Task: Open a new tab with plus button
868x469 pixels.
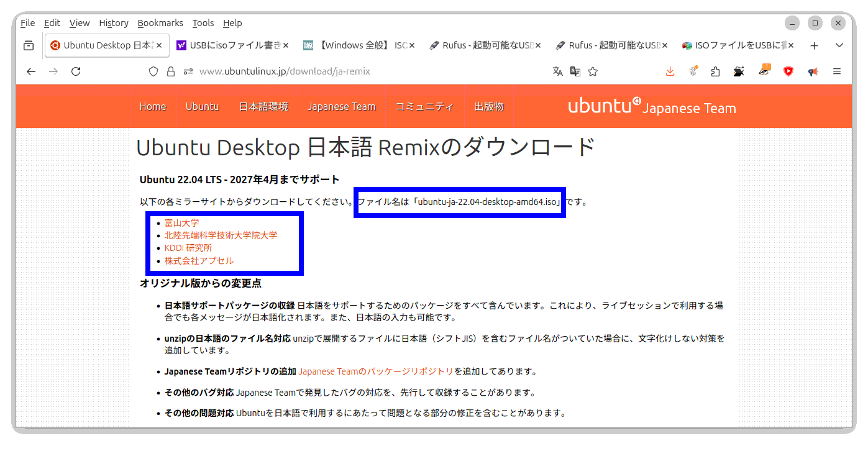Action: tap(815, 45)
